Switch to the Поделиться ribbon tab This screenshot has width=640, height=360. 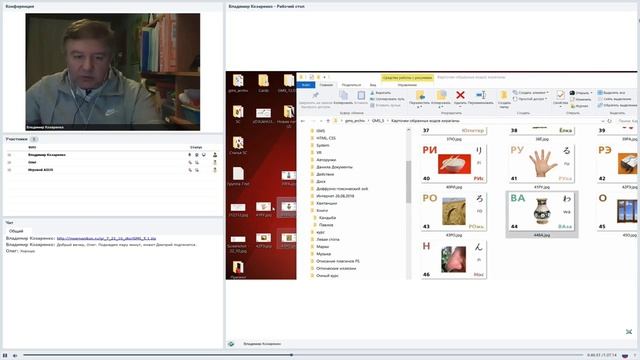[x=351, y=85]
